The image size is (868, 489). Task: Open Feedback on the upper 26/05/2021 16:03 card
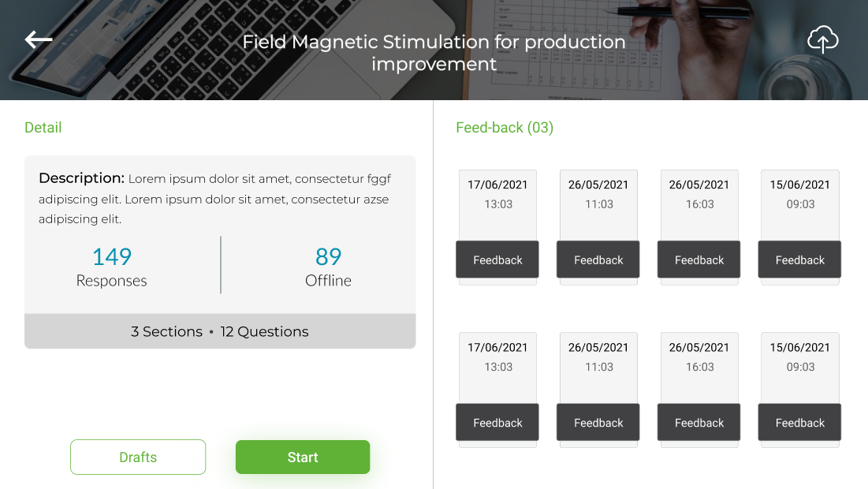click(x=699, y=260)
